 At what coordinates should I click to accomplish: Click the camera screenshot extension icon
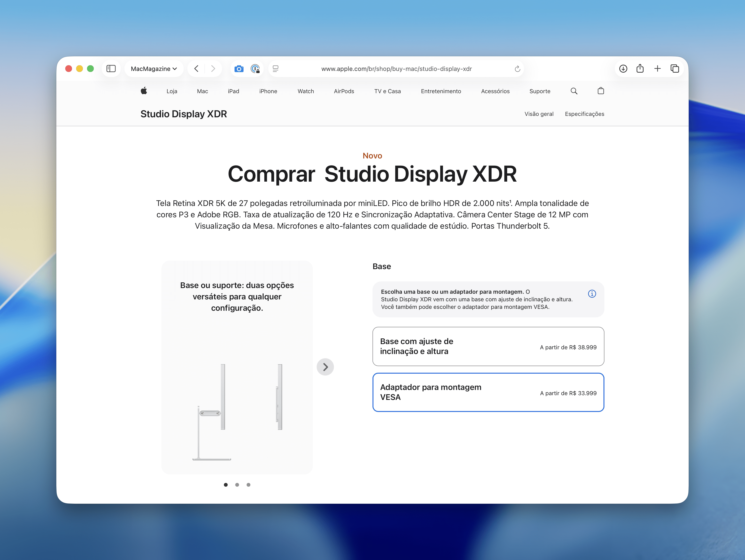[x=239, y=69]
